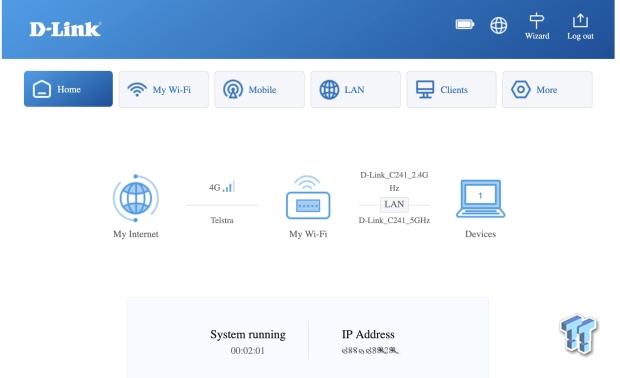Go to the Home tab
Screen dimensions: 620x378
68,89
